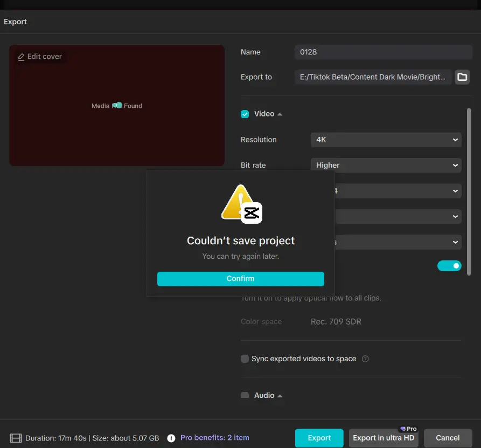The height and width of the screenshot is (448, 481).
Task: Check the Audio section checkbox
Action: tap(245, 396)
